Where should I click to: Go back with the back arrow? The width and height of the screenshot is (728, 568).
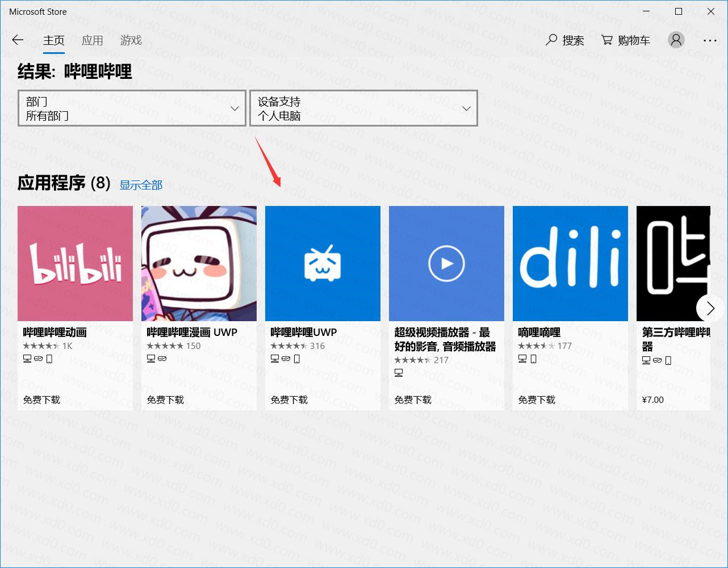[18, 40]
